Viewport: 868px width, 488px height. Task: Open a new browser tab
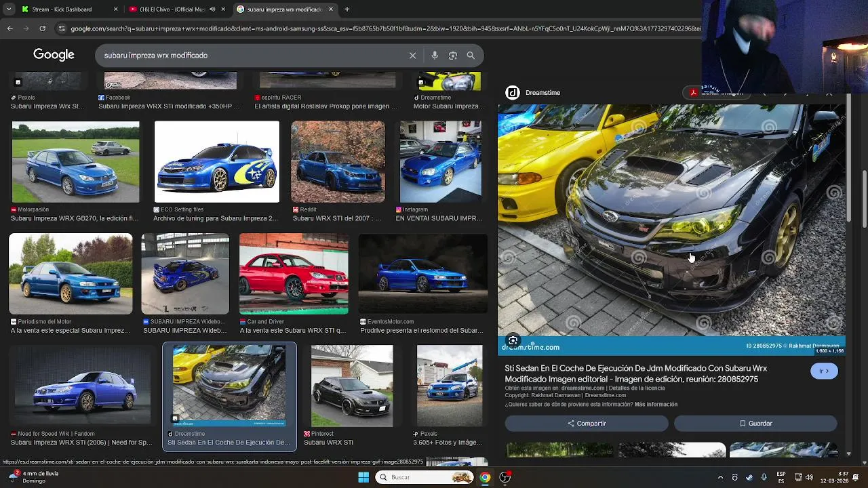pos(347,9)
